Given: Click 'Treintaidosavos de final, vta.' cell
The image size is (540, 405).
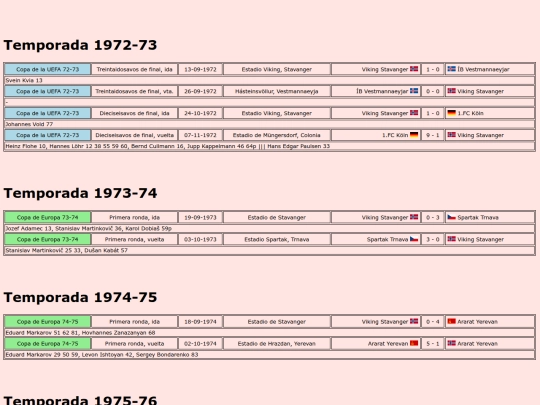Looking at the screenshot, I should click(134, 91).
